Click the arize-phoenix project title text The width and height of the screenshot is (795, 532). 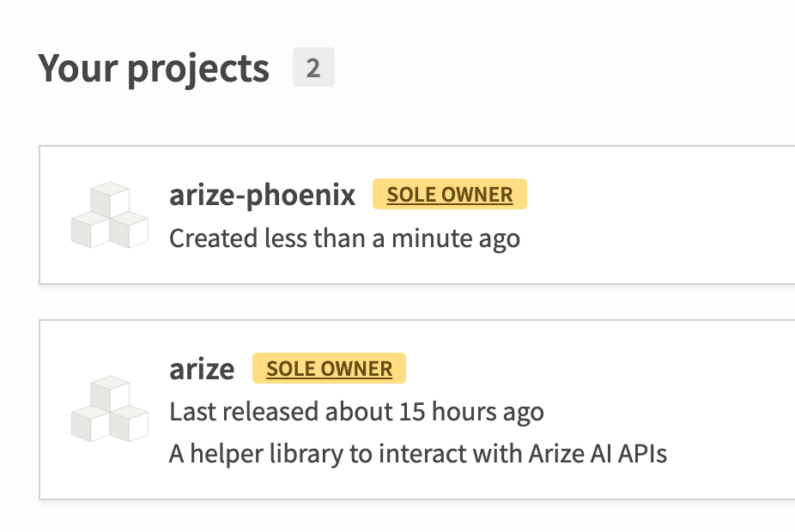tap(262, 195)
